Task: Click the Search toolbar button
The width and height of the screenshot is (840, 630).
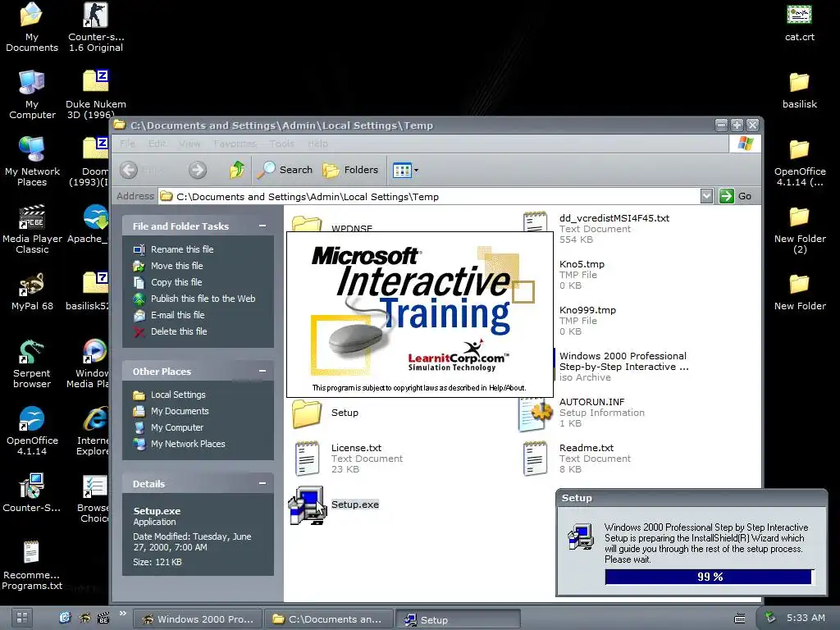Action: (285, 170)
